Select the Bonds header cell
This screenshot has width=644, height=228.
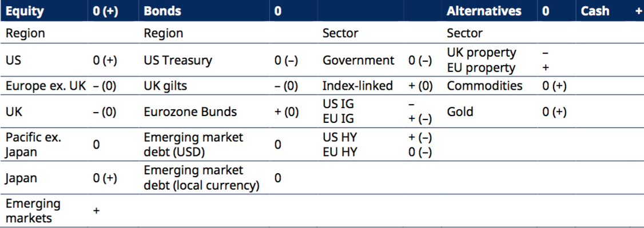coord(162,11)
